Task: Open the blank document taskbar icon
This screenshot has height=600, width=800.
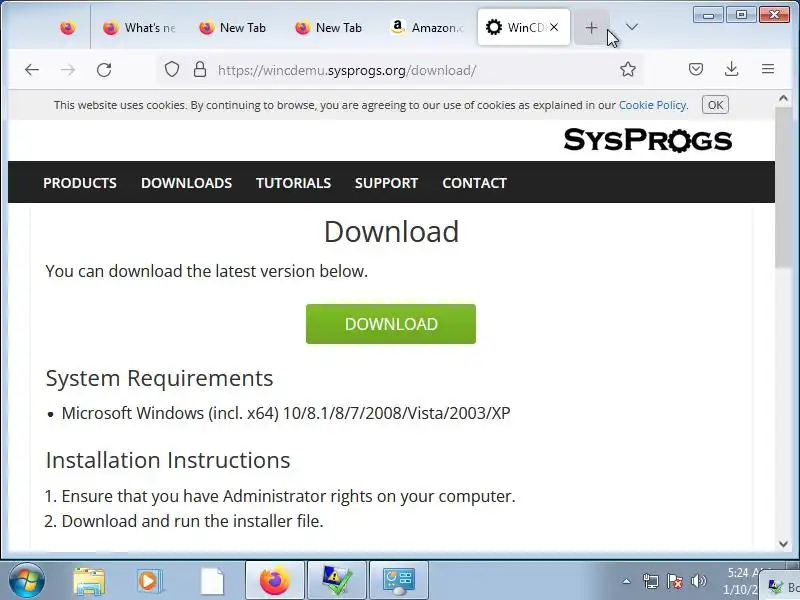Action: point(212,581)
